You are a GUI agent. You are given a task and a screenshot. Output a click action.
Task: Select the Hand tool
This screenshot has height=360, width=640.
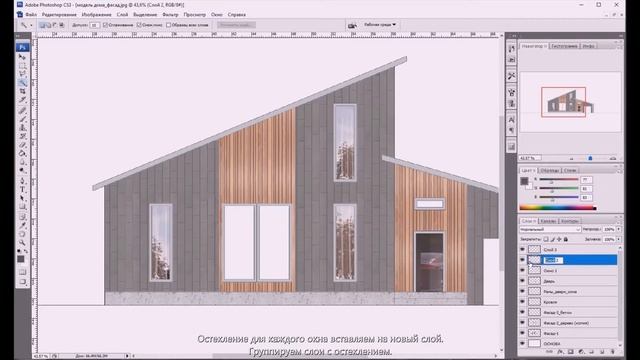pyautogui.click(x=22, y=234)
